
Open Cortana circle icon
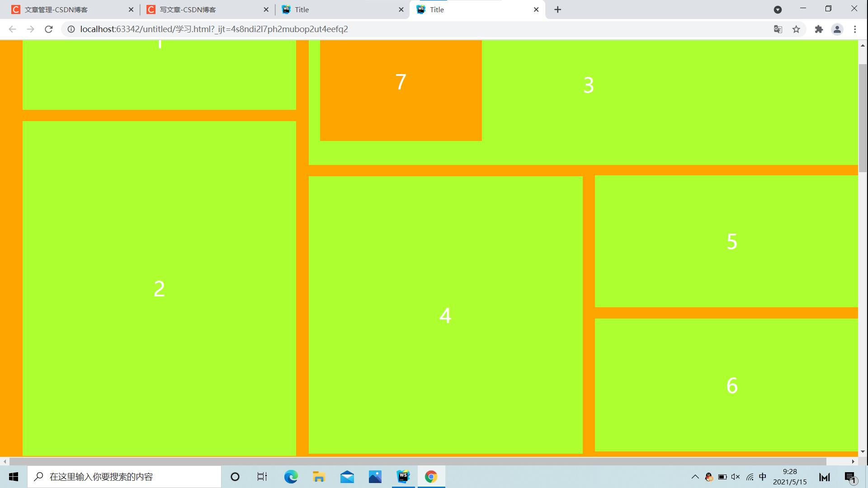[235, 477]
